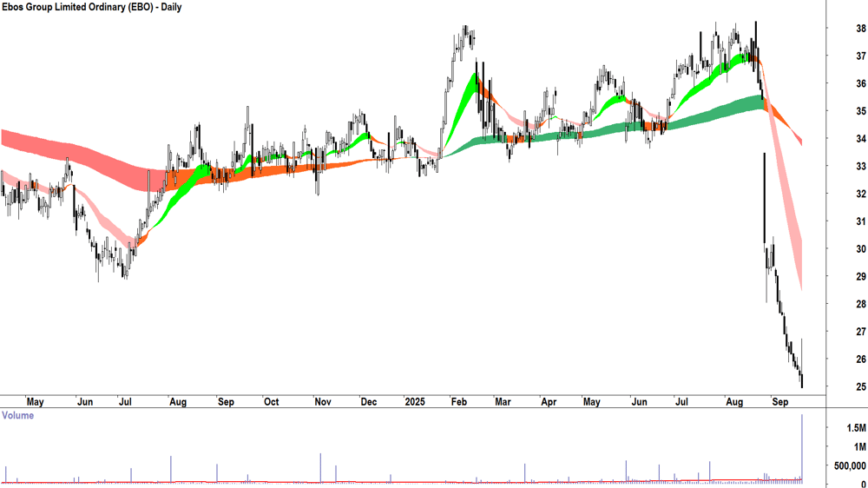868x488 pixels.
Task: Click the 33 price axis label
Action: pos(861,166)
